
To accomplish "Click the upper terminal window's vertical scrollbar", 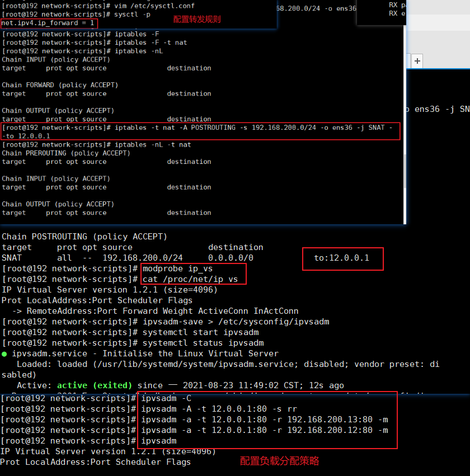I will click(405, 171).
